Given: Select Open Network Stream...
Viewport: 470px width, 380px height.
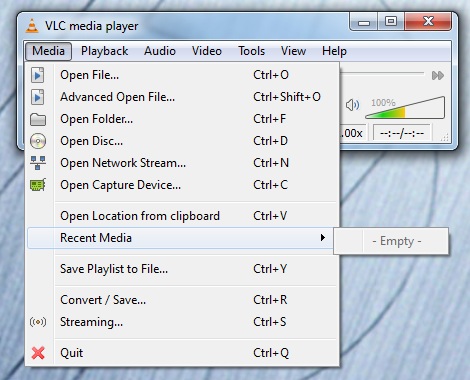Looking at the screenshot, I should point(182,163).
